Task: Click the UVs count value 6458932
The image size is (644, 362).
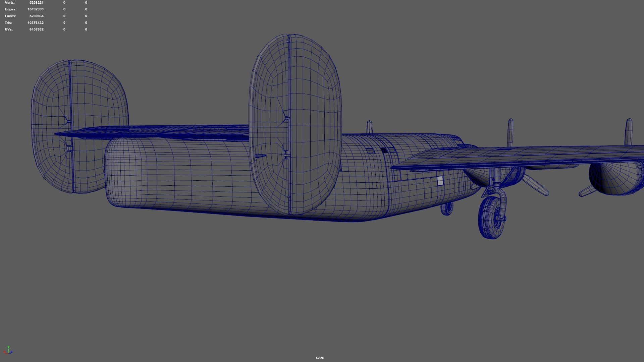Action: point(36,29)
